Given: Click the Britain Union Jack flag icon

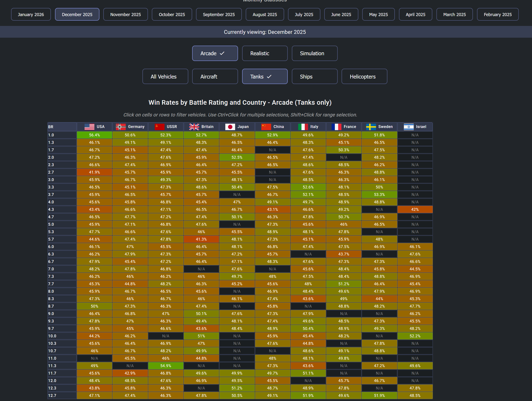Looking at the screenshot, I should coord(194,127).
